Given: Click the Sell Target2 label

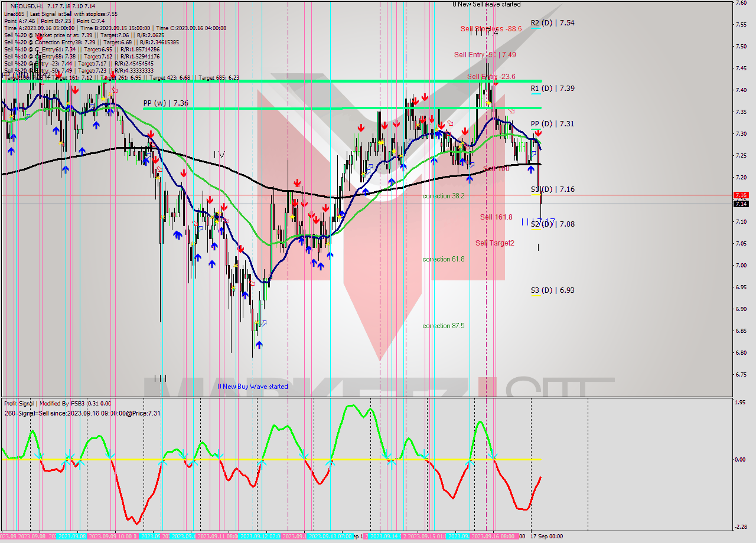Looking at the screenshot, I should (495, 243).
